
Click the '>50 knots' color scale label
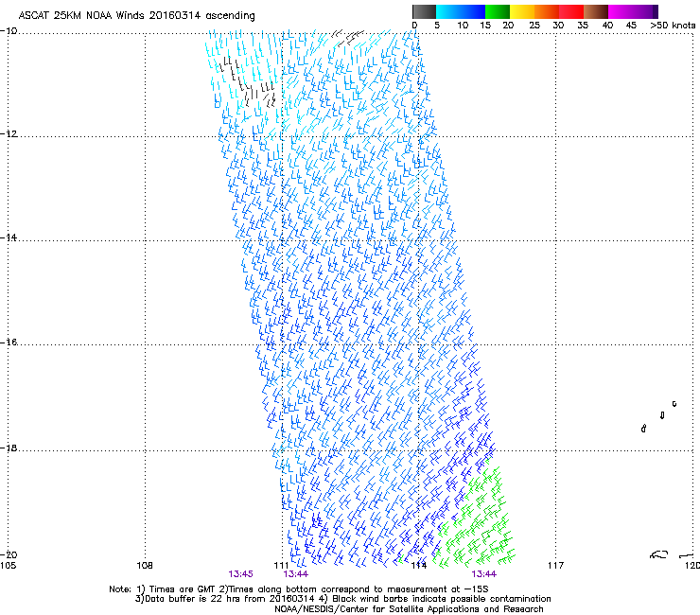pos(673,26)
